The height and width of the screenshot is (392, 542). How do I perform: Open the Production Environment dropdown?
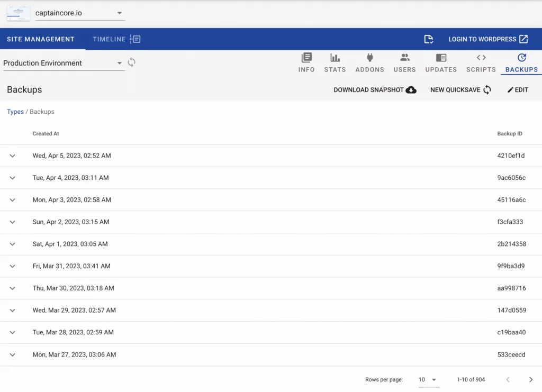(120, 62)
